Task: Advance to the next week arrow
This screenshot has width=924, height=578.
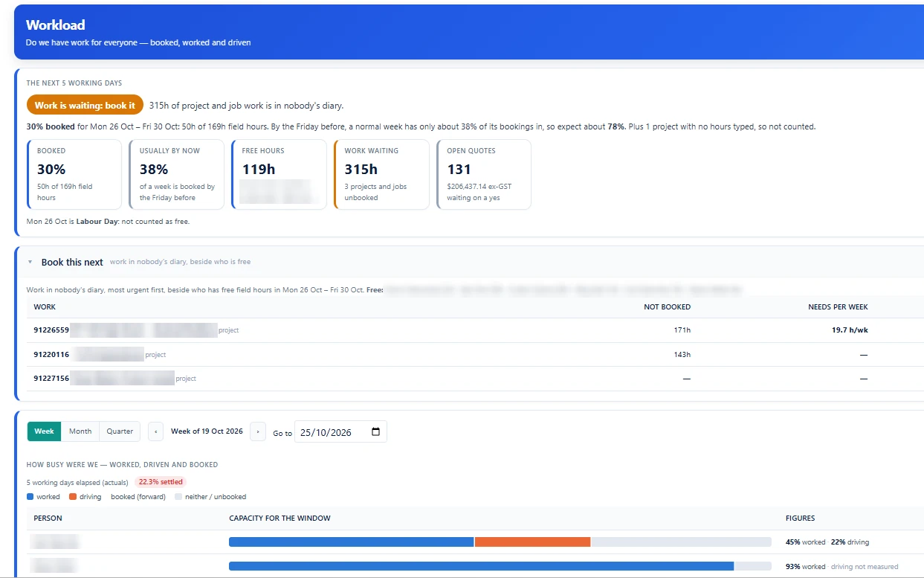Action: pos(258,431)
